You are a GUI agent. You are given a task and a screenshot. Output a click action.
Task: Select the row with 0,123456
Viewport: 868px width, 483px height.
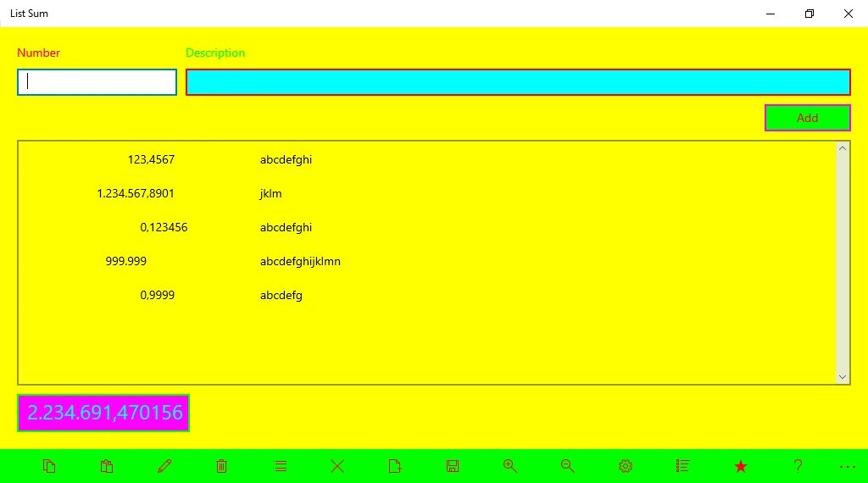pos(427,227)
